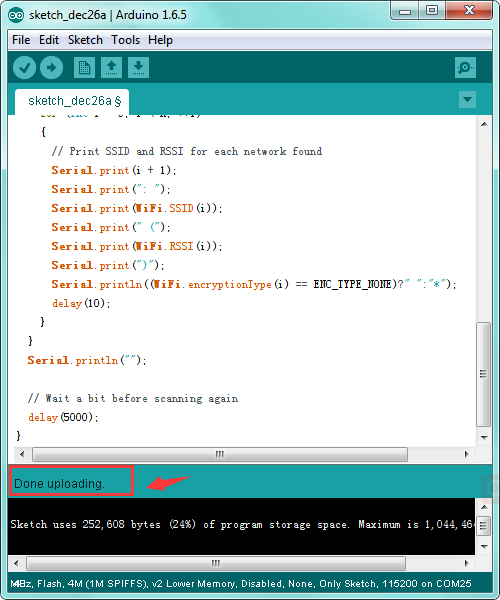Click the 'Done uploading.' status message
Viewport: 500px width, 600px height.
59,484
